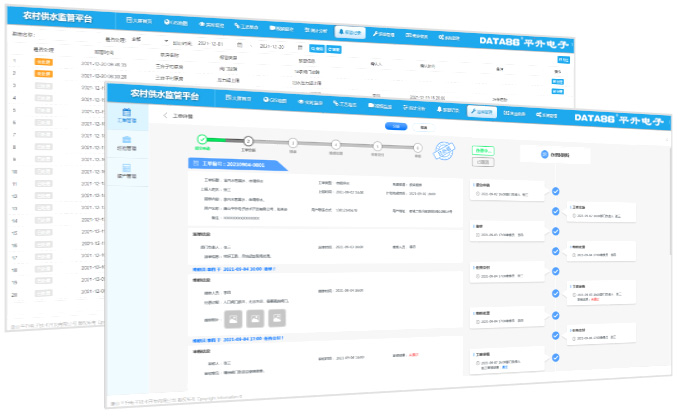Click the work order number header icon
The image size is (680, 419).
[196, 163]
